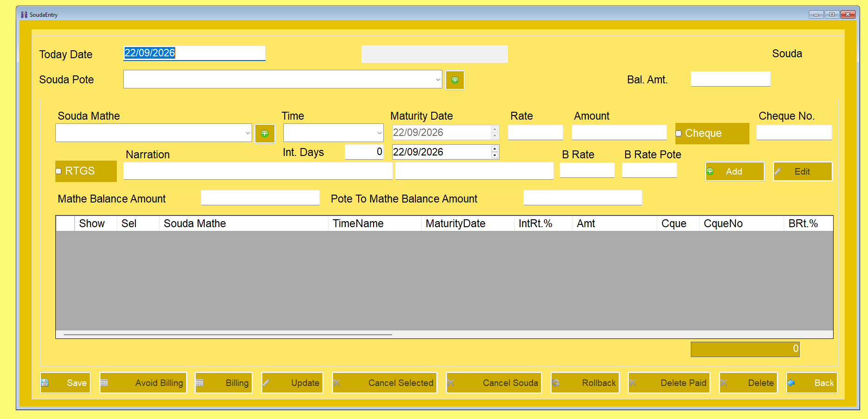Tick the Cheque checkbox
868x419 pixels.
click(679, 134)
